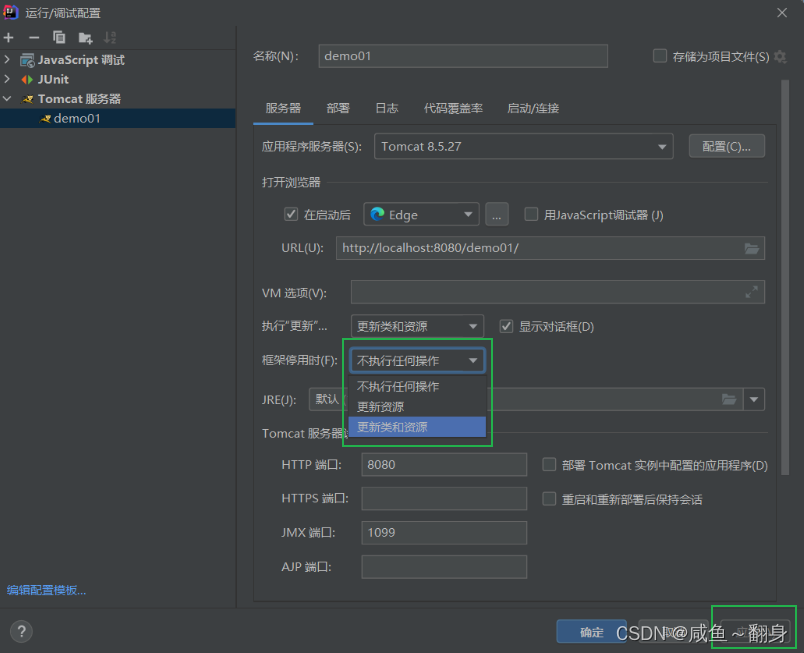The height and width of the screenshot is (653, 804).
Task: Click the 配置(C)... button
Action: (727, 147)
